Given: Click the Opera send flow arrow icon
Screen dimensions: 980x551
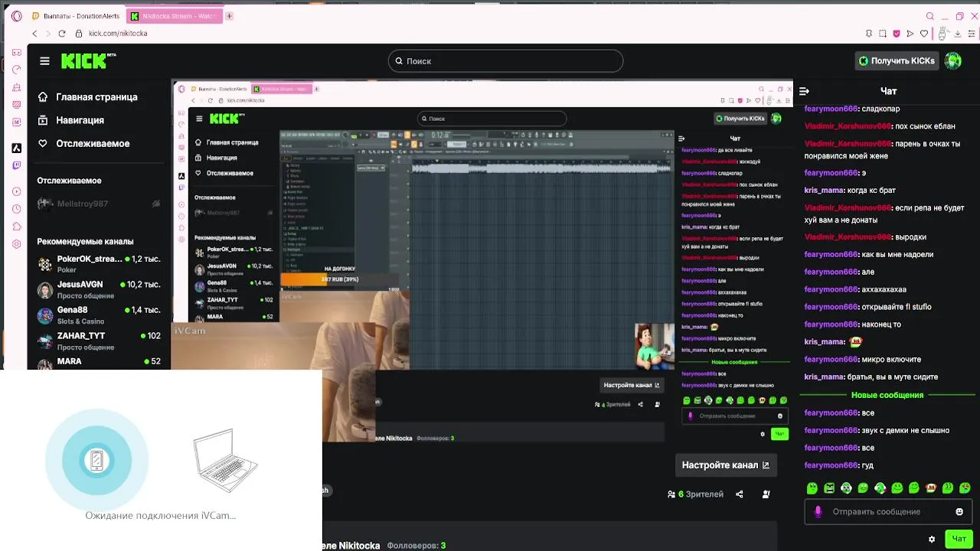Looking at the screenshot, I should coord(910,34).
